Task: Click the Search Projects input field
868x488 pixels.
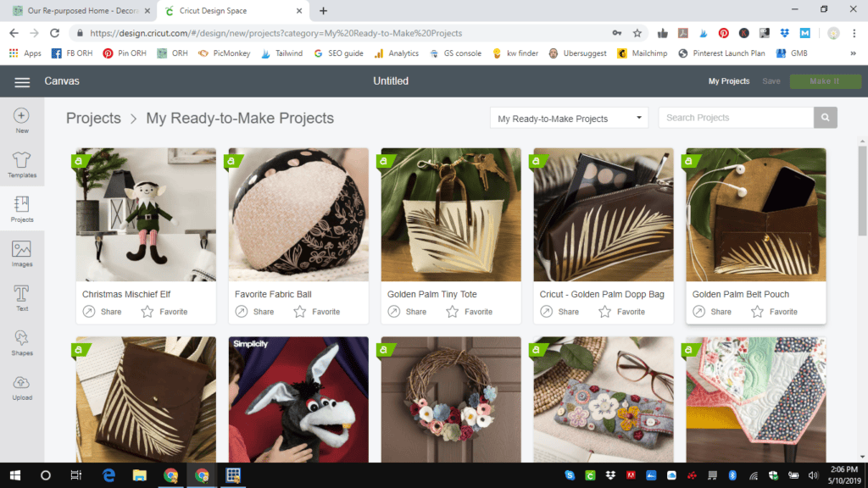Action: (x=736, y=118)
